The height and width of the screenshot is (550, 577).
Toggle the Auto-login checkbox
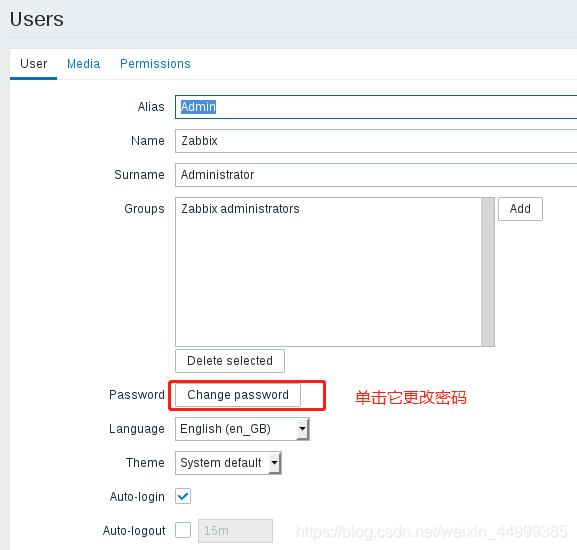tap(183, 497)
